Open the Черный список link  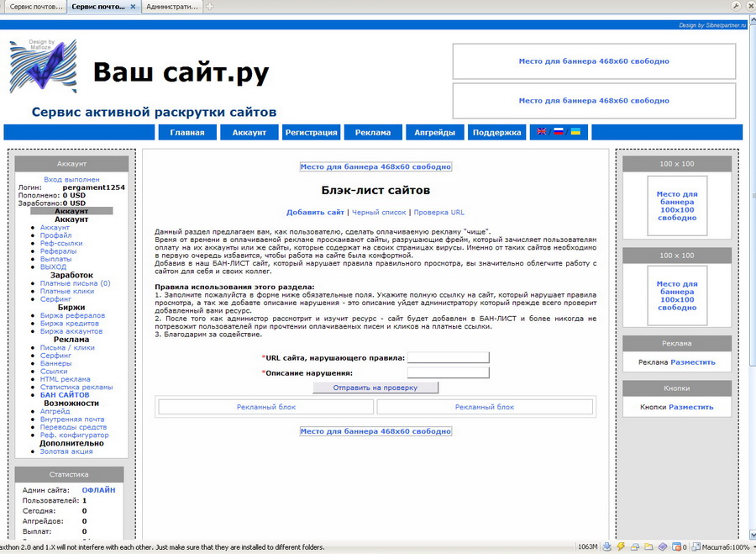(378, 213)
